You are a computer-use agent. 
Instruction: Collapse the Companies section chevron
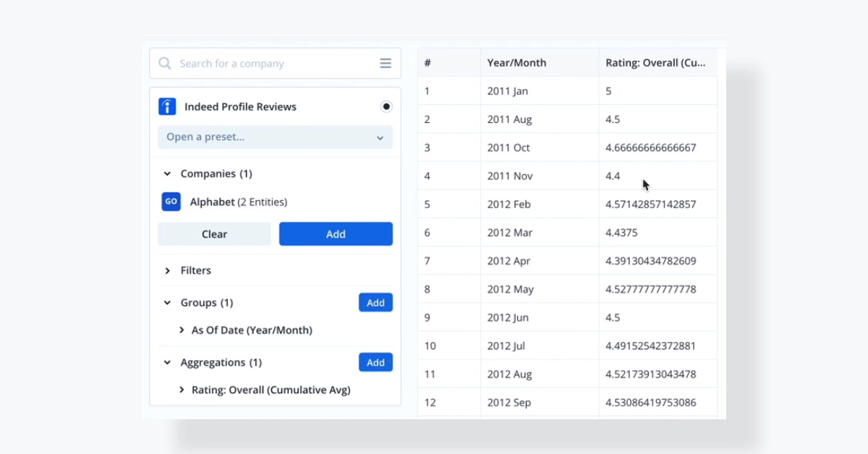167,174
